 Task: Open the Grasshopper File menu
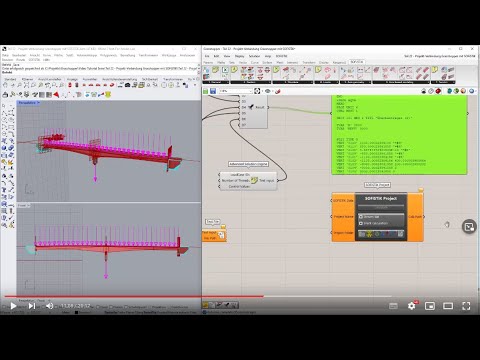coord(207,56)
